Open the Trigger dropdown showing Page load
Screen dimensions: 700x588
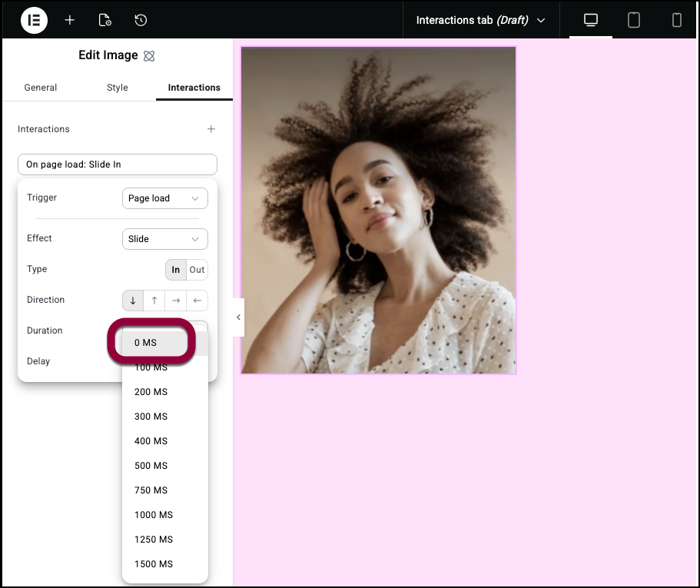164,198
